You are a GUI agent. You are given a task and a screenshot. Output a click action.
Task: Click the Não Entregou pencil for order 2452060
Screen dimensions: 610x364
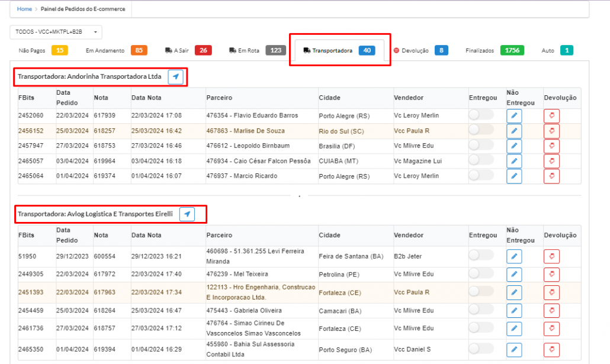[x=513, y=116]
